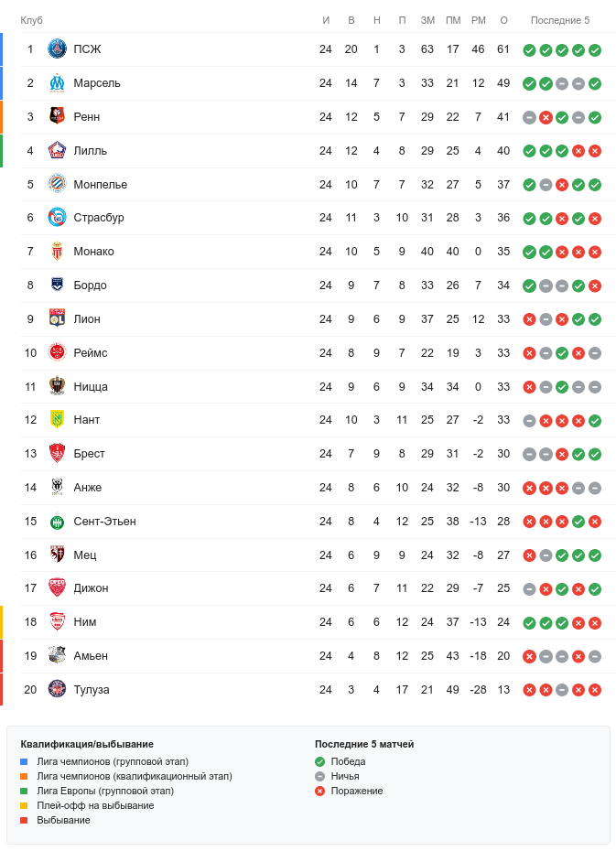Select the 'Монпелье' team name
Screen dimensions: 616x851
pos(101,185)
